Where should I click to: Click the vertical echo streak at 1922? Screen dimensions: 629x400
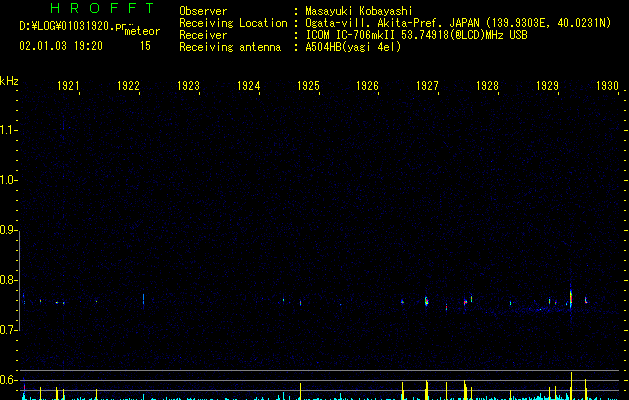(x=144, y=300)
